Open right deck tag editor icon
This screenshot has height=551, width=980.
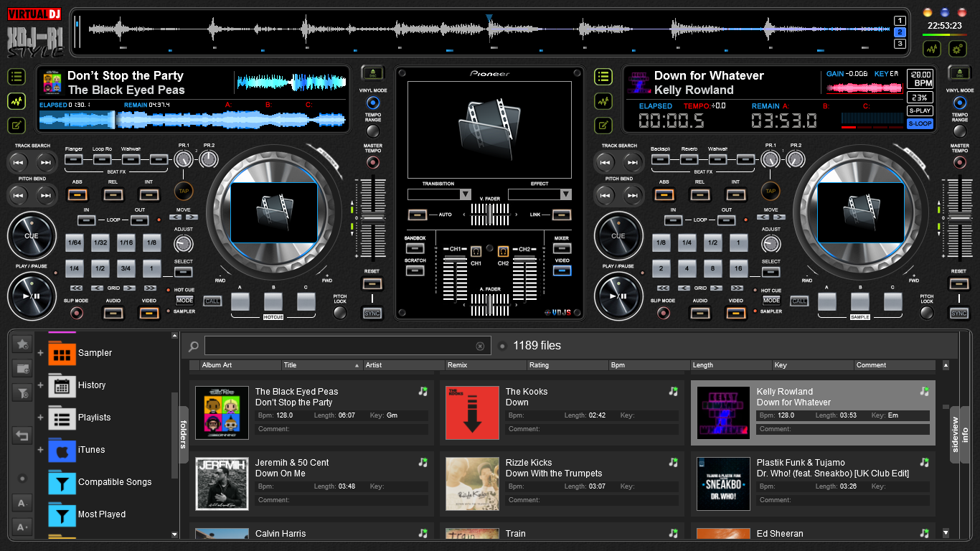(x=604, y=126)
